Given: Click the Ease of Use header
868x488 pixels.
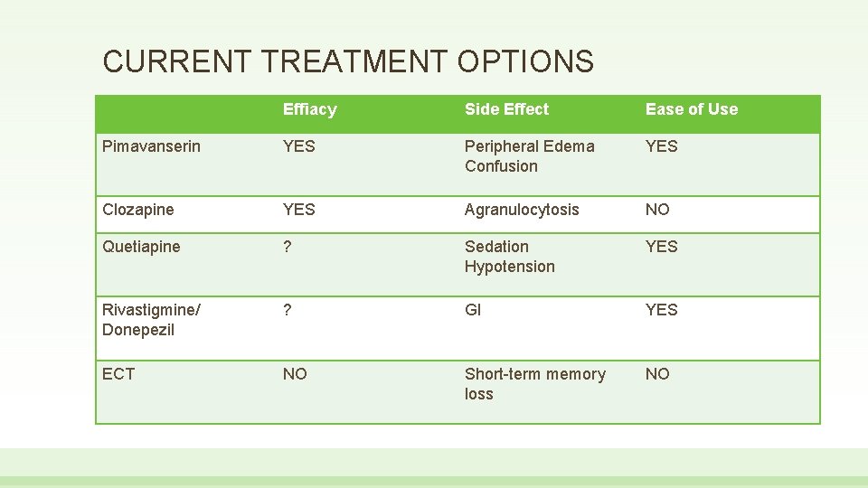Looking at the screenshot, I should (x=692, y=109).
